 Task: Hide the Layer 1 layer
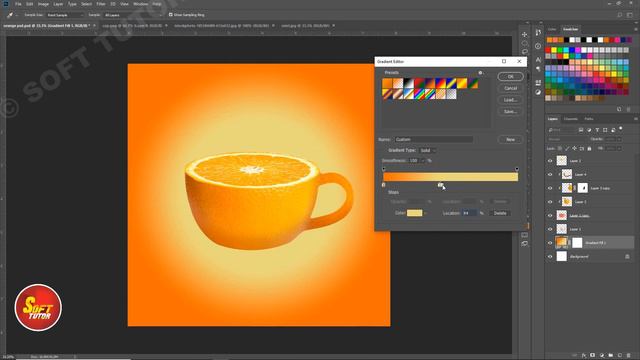click(x=550, y=229)
